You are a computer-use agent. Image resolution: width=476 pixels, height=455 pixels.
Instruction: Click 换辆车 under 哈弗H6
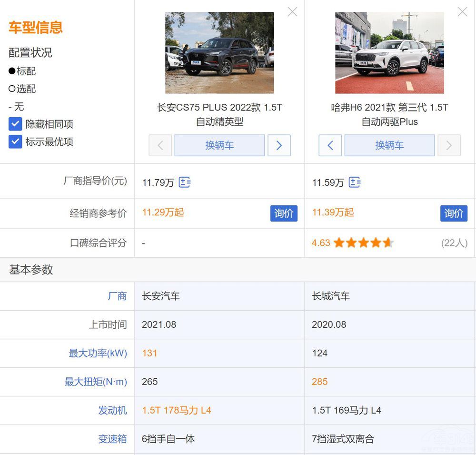(x=389, y=145)
